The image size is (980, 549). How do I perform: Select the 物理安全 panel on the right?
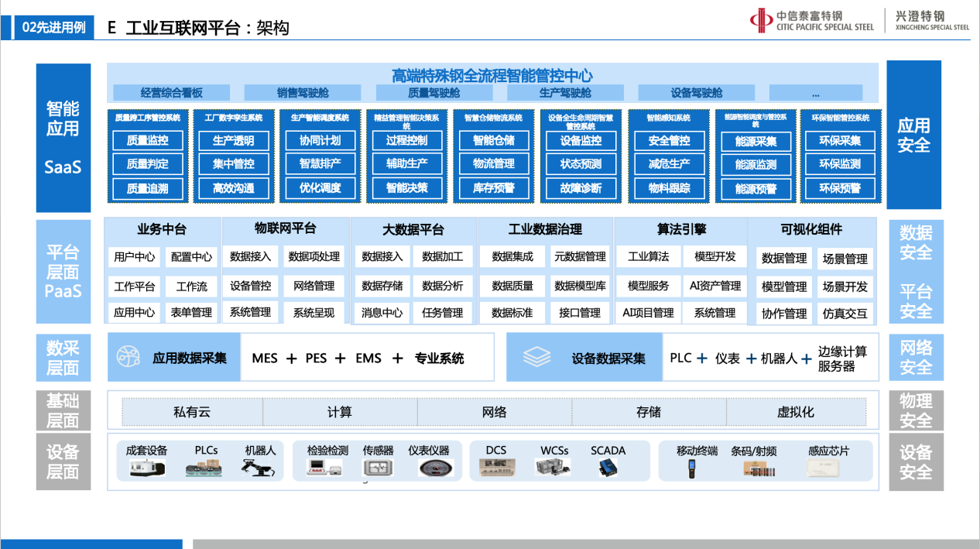point(917,410)
